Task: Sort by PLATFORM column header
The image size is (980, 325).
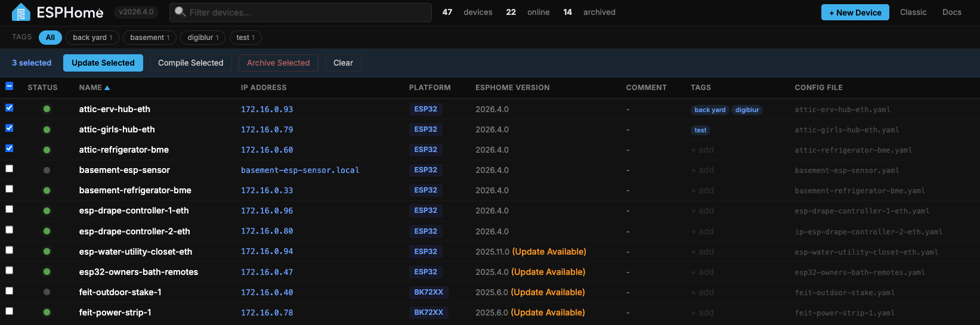Action: 430,88
